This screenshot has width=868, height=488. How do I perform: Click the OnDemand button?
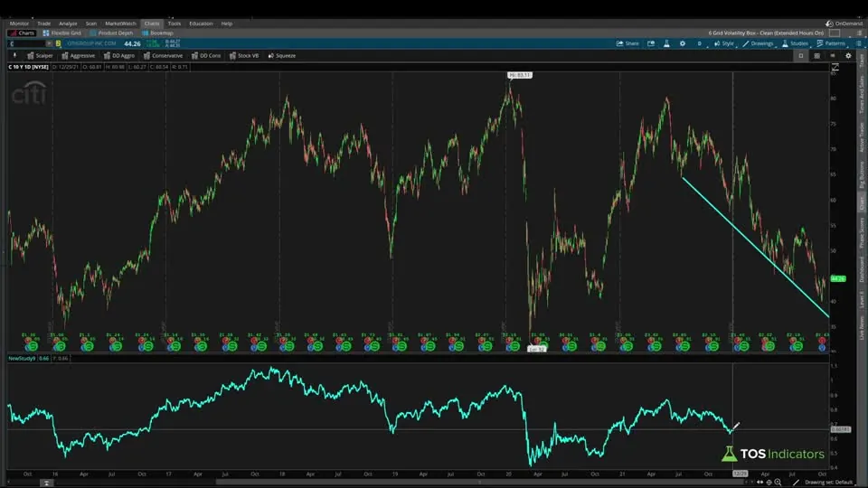tap(844, 23)
